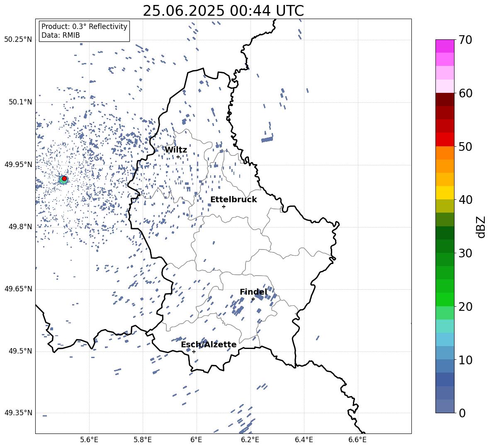
Task: Click the 50.1°N latitude label
Action: pos(20,102)
